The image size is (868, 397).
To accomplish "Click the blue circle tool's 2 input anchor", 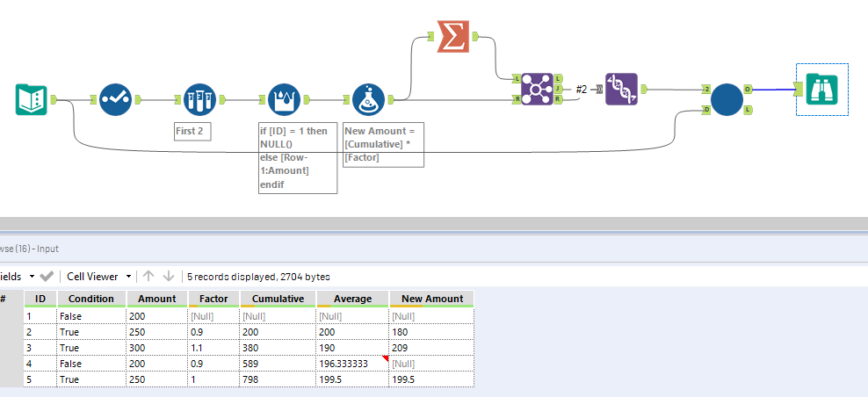I will pos(705,89).
